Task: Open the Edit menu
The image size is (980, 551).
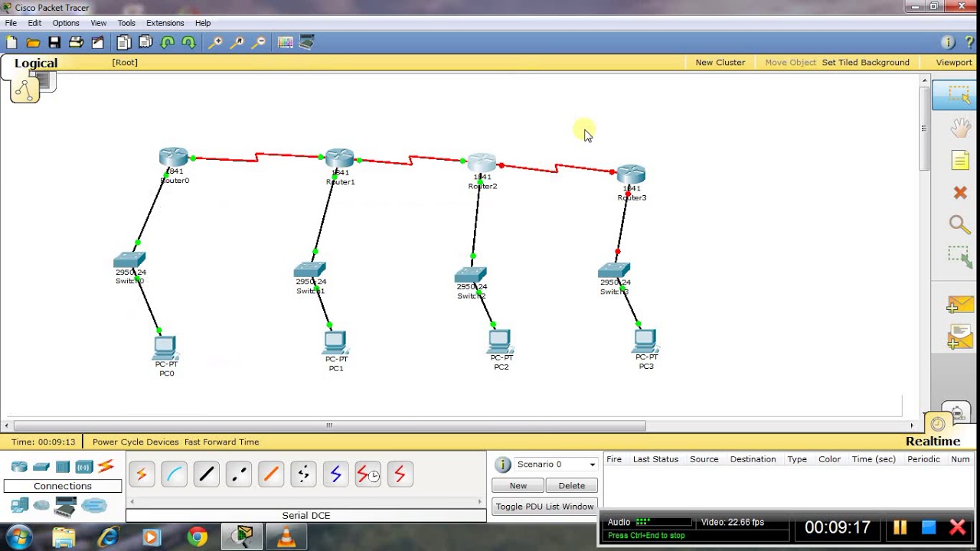Action: 34,23
